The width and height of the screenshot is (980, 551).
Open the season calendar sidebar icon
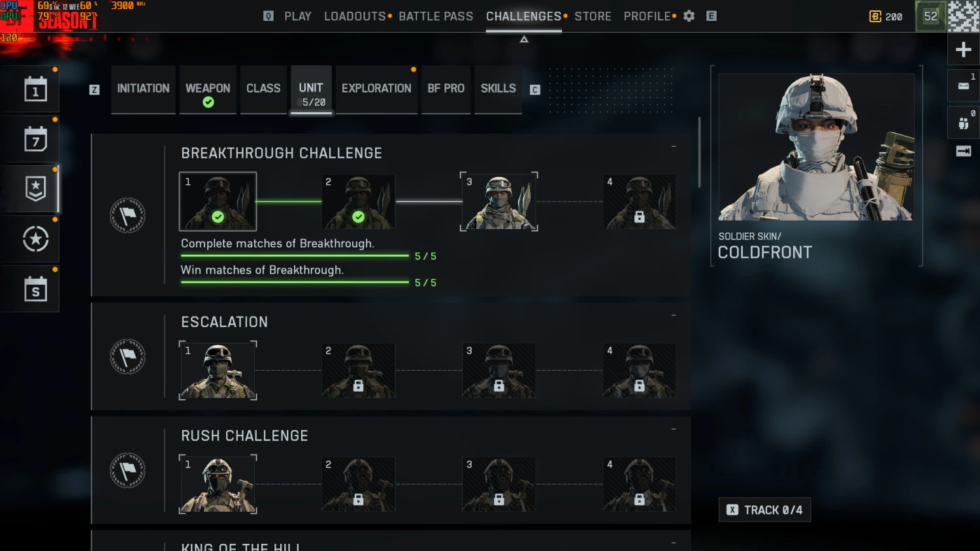[x=35, y=289]
